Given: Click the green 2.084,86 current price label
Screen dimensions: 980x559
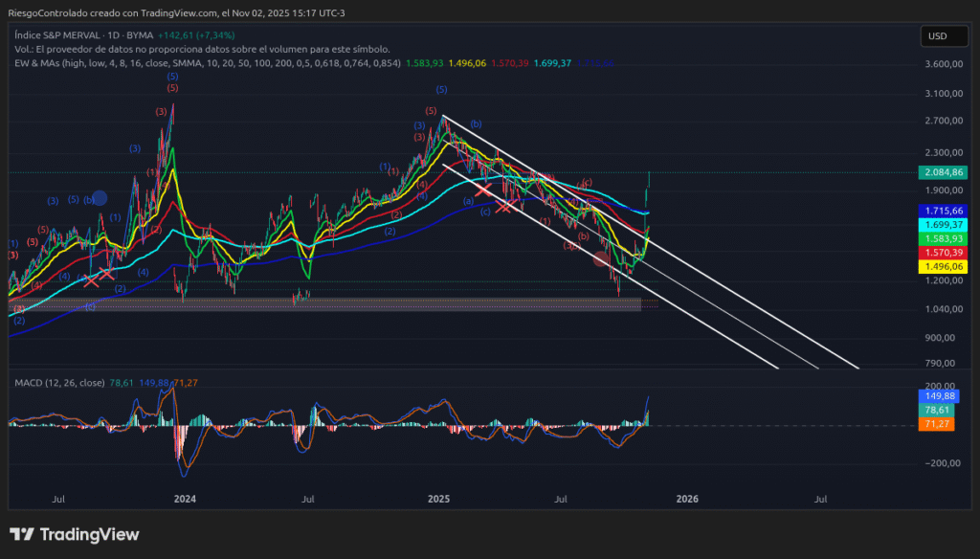Looking at the screenshot, I should pyautogui.click(x=943, y=173).
